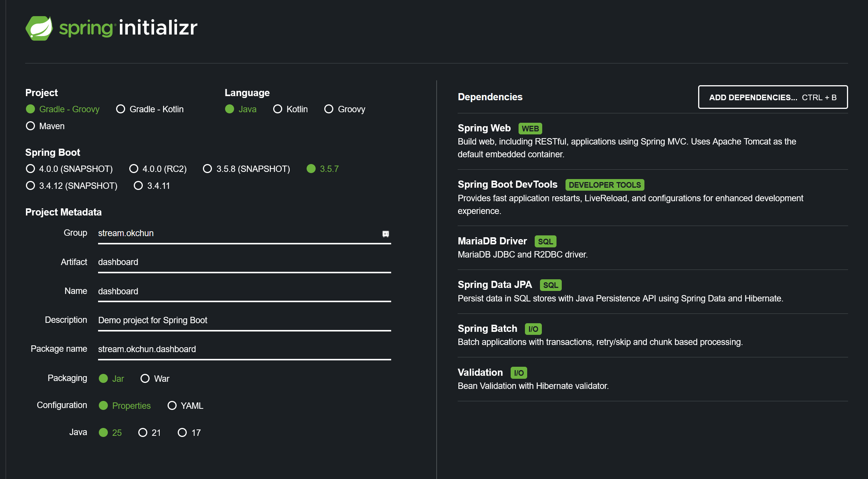This screenshot has width=868, height=479.
Task: Click the small icon in Group field
Action: (x=386, y=234)
